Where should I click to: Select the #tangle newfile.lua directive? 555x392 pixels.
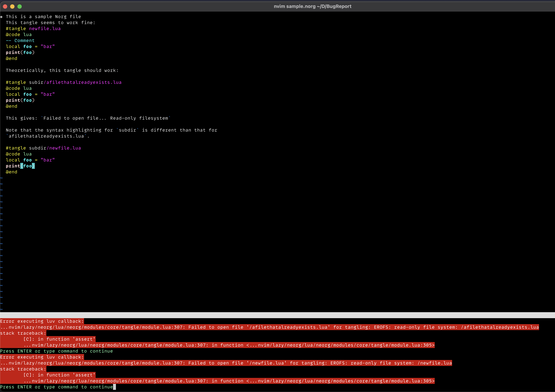click(33, 28)
